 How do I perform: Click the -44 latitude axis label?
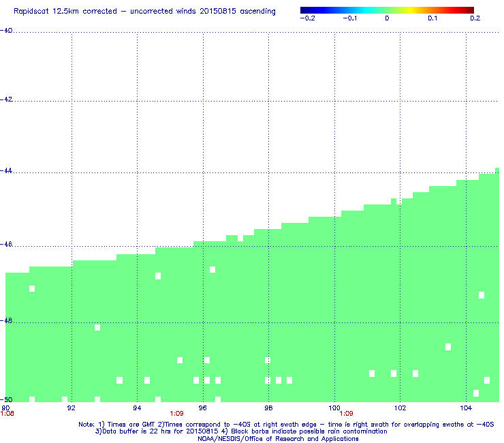pyautogui.click(x=6, y=171)
